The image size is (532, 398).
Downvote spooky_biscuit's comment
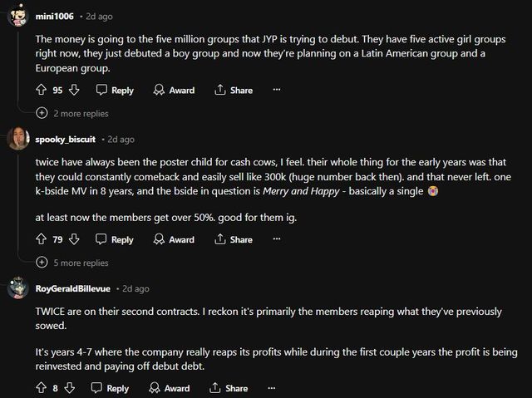tap(73, 239)
